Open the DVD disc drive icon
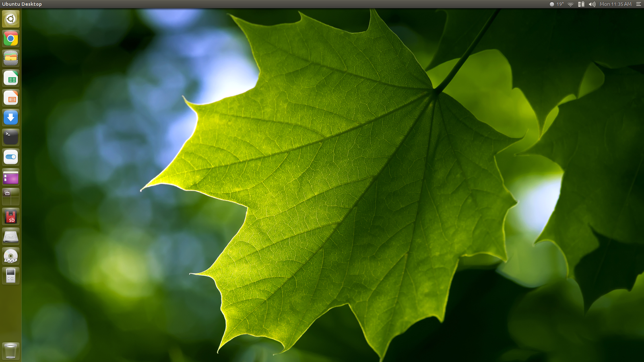 pos(11,256)
